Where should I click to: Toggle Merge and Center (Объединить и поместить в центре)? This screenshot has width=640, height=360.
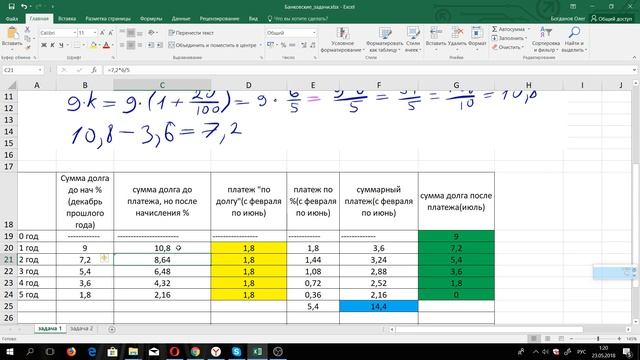pyautogui.click(x=212, y=45)
